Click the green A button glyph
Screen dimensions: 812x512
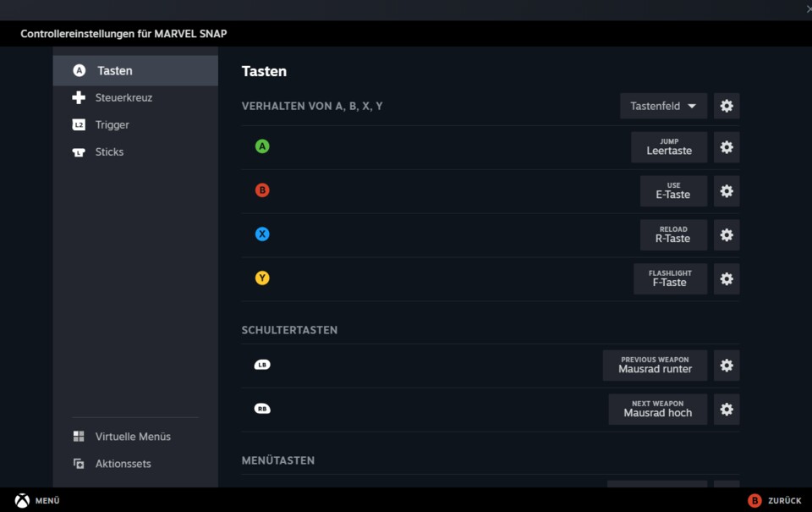tap(262, 146)
